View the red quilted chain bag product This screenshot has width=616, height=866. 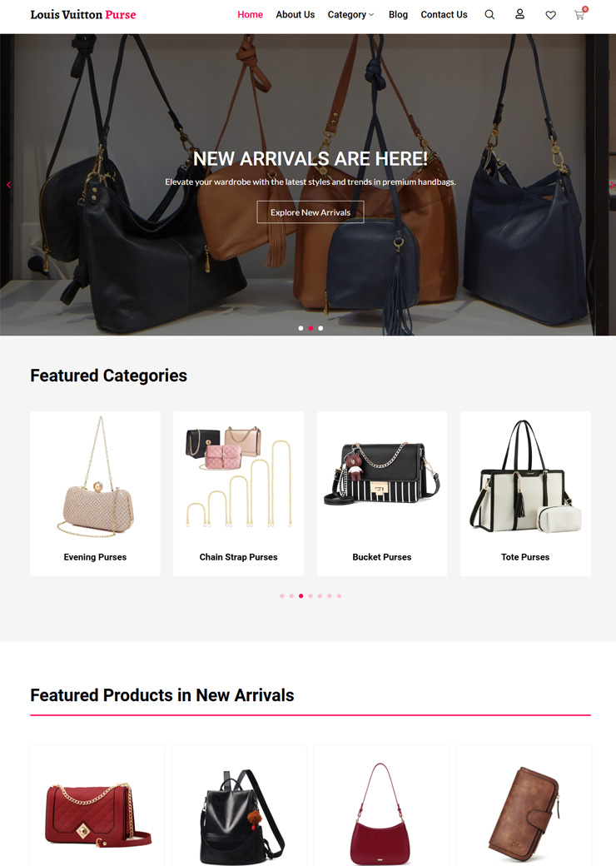(x=97, y=814)
